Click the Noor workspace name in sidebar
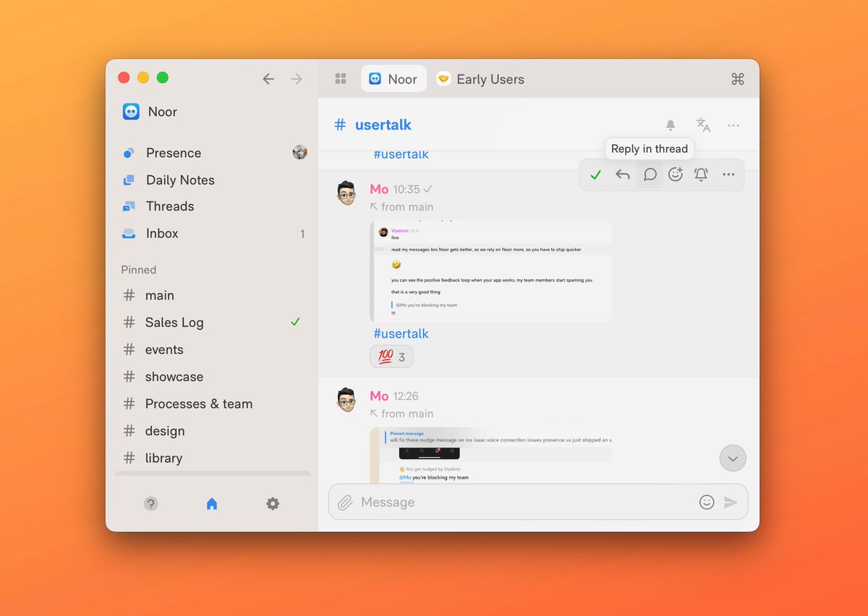Viewport: 868px width, 616px height. click(x=163, y=111)
